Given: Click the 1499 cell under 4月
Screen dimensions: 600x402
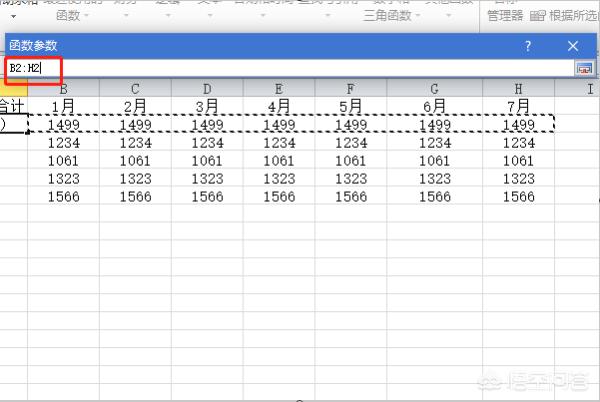Looking at the screenshot, I should [x=279, y=124].
